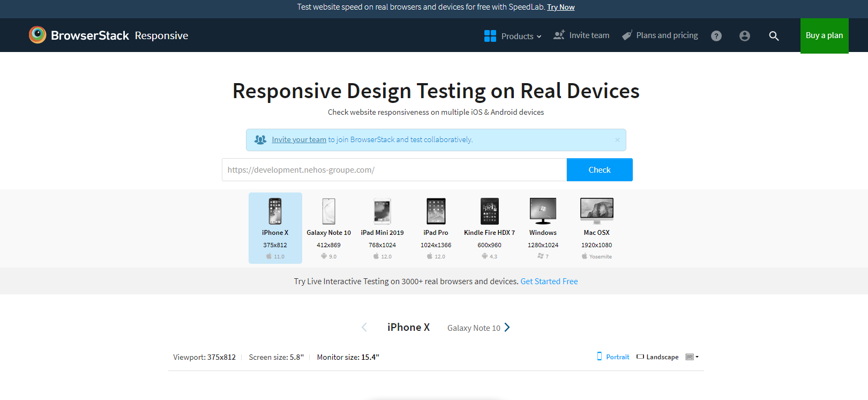
Task: Follow the Try Now SpeedLab link
Action: 560,7
